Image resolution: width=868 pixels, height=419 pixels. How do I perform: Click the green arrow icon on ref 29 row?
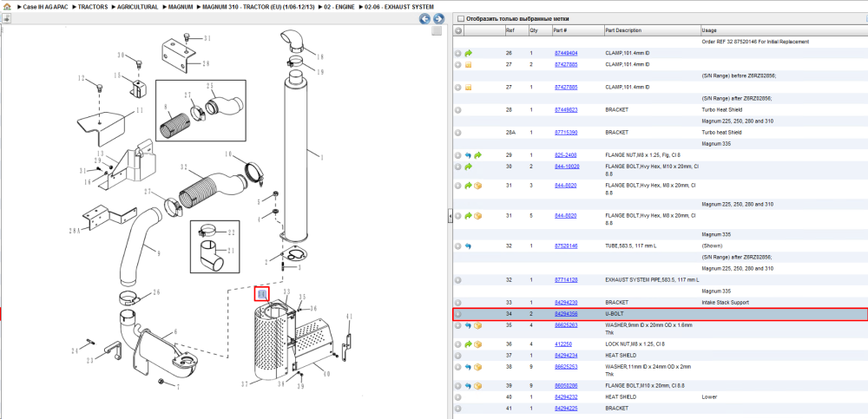coord(477,155)
